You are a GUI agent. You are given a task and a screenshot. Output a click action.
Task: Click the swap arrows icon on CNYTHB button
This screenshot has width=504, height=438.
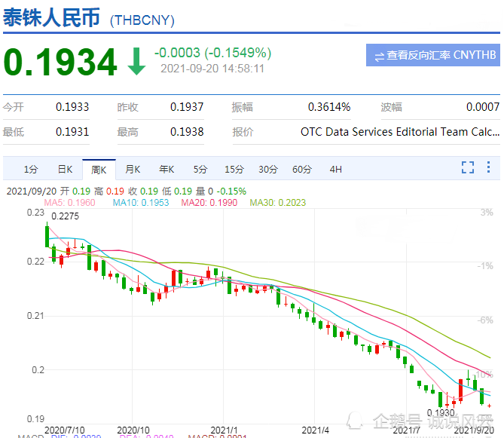pos(379,57)
